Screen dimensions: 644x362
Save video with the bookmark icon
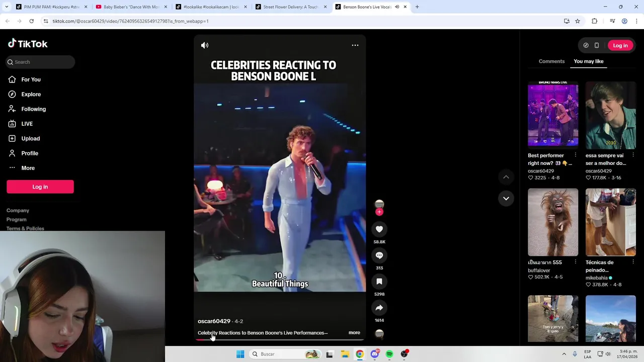[x=379, y=282]
